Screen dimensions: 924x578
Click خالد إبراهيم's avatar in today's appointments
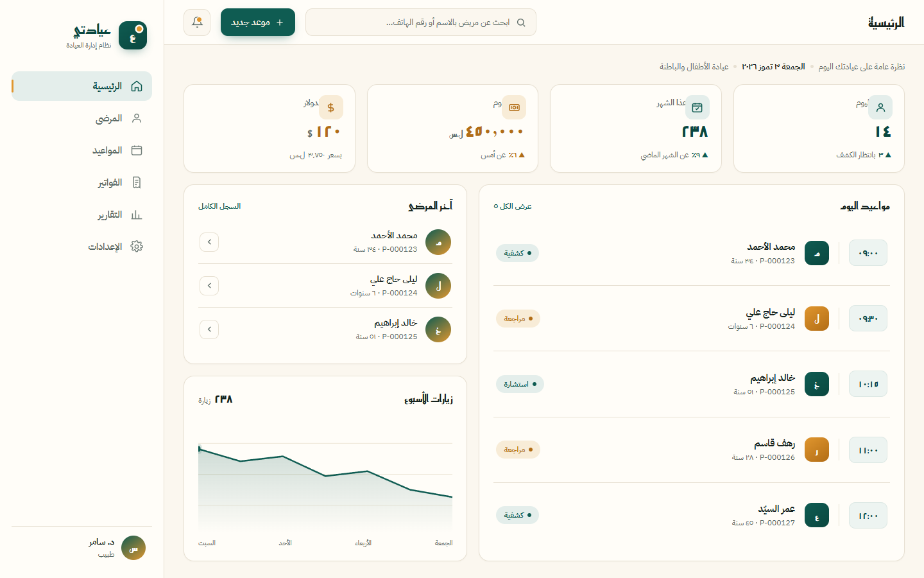[x=817, y=384]
